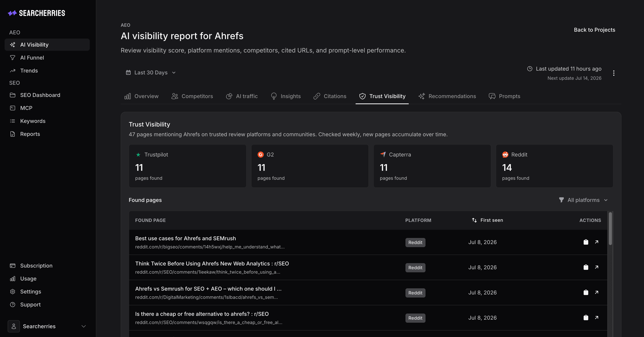Open external link for 'Best use cases' row

point(596,242)
